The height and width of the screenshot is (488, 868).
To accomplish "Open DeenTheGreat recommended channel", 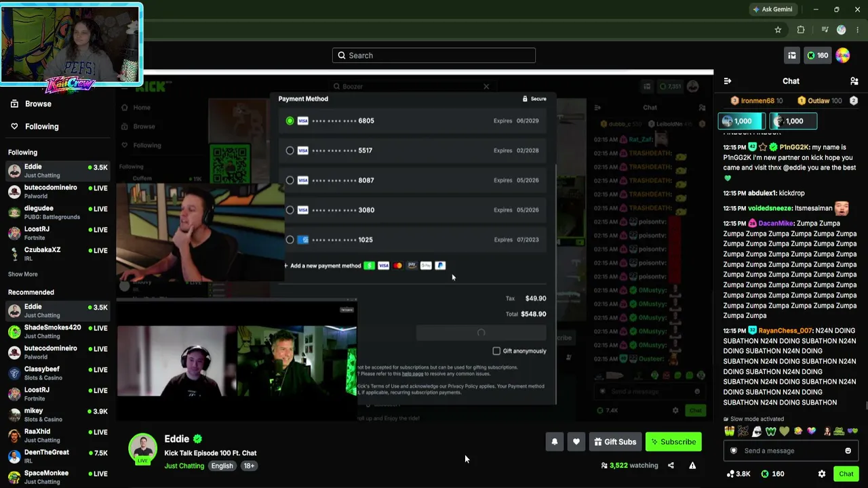I will [x=58, y=457].
